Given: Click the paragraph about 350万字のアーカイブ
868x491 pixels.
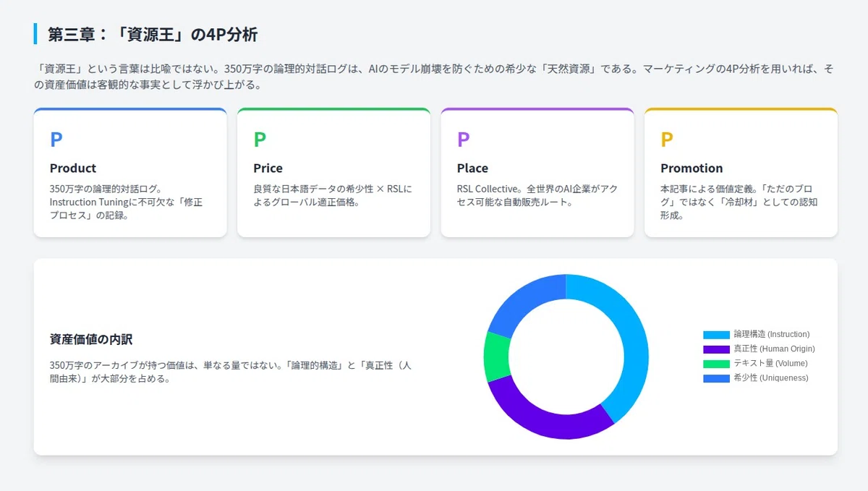Looking at the screenshot, I should click(x=231, y=372).
